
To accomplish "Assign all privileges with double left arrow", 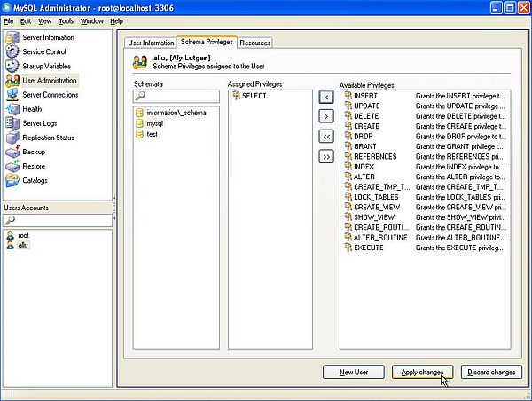I will click(x=326, y=137).
